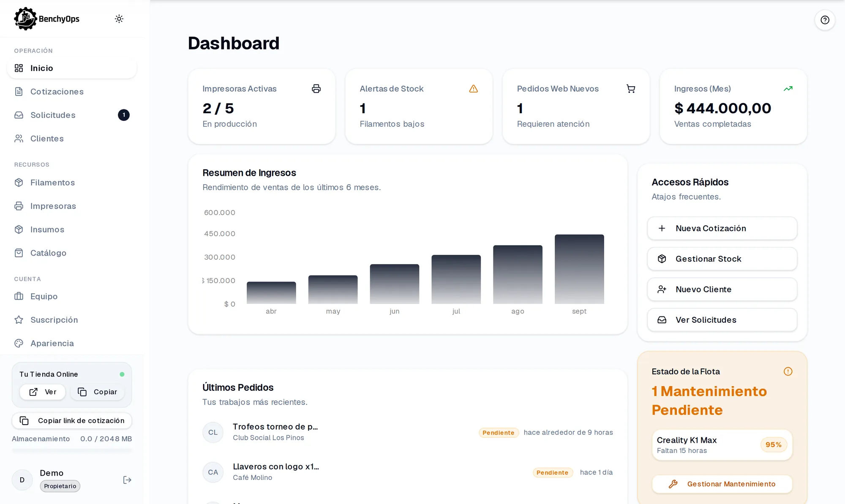Go to Inicio in the sidebar

[x=72, y=68]
